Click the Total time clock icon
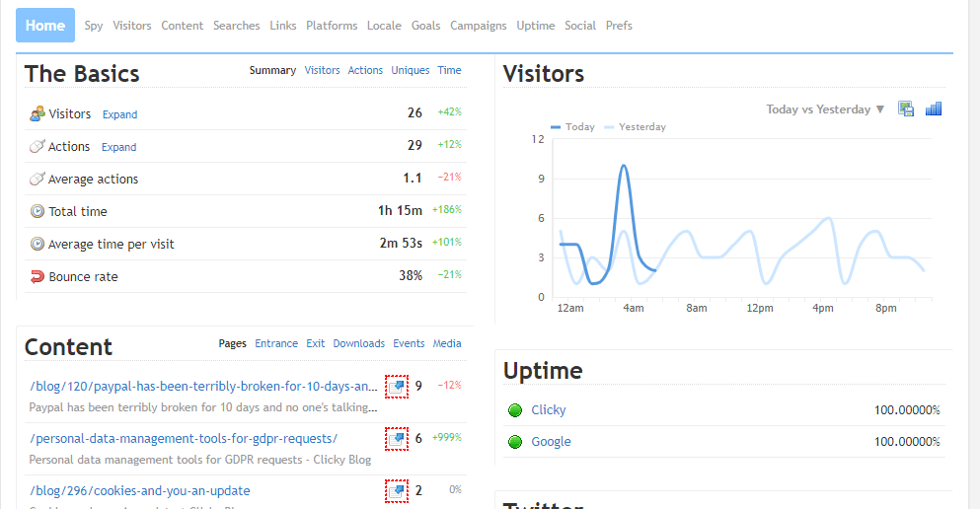 point(38,211)
